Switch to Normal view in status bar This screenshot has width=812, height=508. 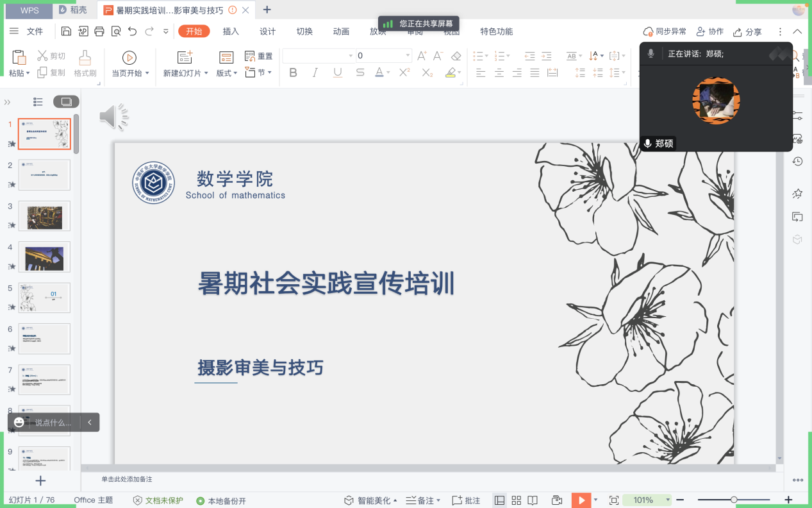coord(499,500)
